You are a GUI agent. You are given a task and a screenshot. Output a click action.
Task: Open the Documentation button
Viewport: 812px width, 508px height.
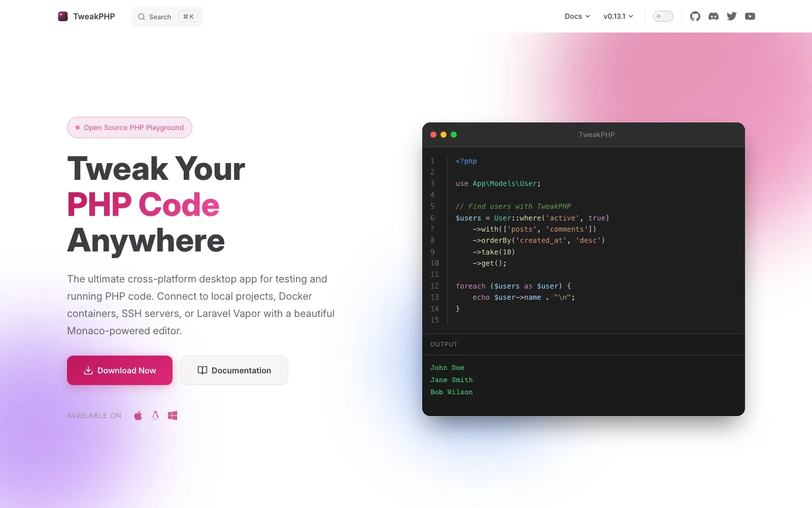[x=234, y=370]
